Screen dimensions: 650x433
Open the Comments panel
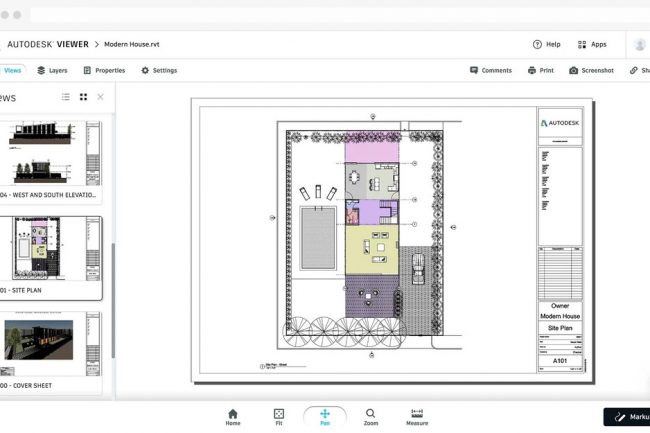490,70
